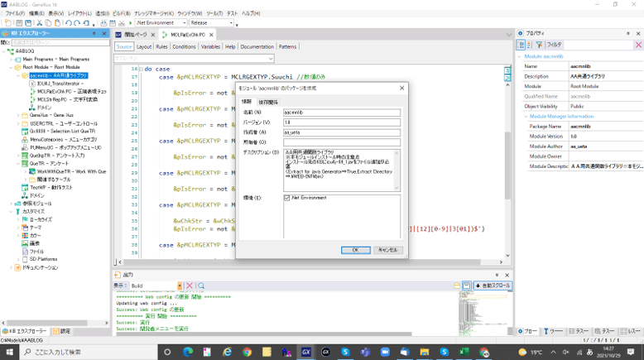
Task: Click the green Run arrow icon
Action: point(130,23)
